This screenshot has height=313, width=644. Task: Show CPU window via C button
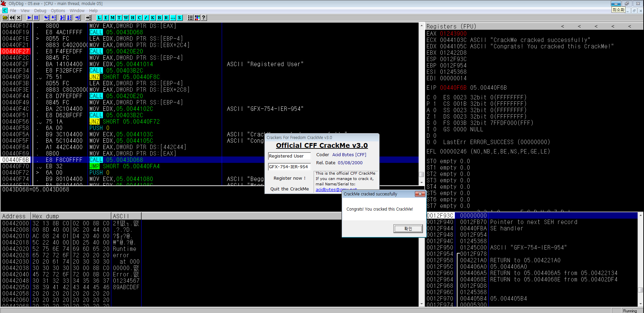[x=140, y=18]
